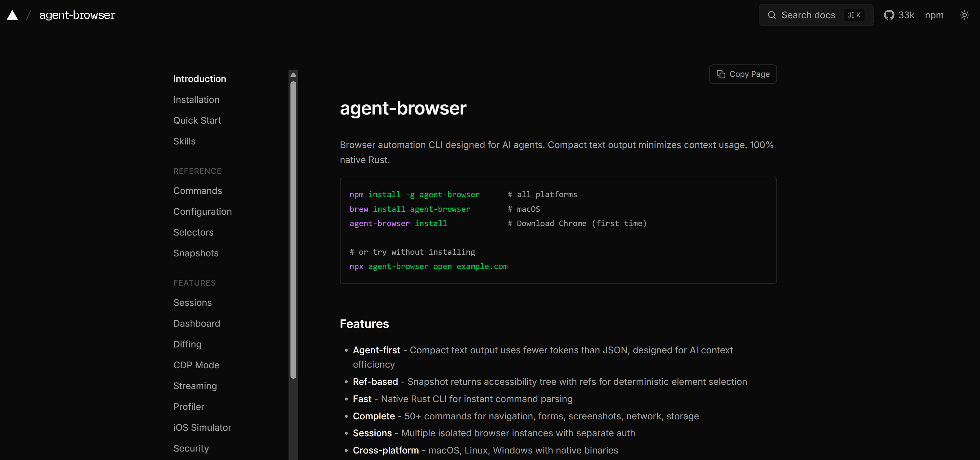This screenshot has width=980, height=460.
Task: Click the '# macOS' code comment
Action: coord(523,209)
